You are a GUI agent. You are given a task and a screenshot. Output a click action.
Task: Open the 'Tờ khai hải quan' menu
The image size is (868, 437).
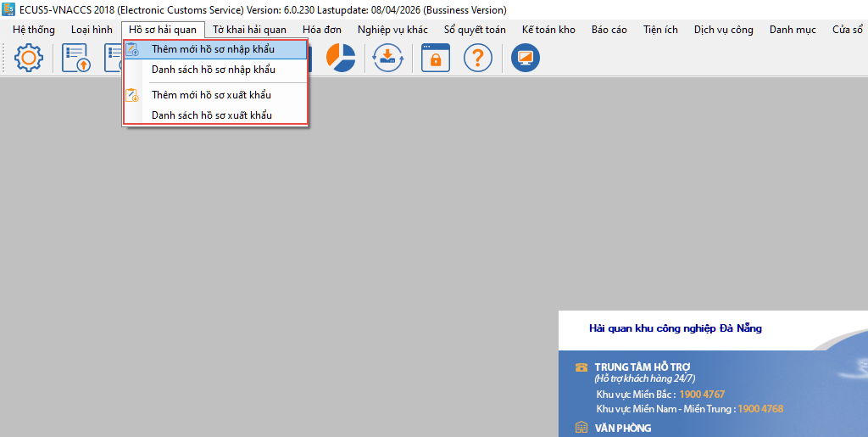pos(249,30)
